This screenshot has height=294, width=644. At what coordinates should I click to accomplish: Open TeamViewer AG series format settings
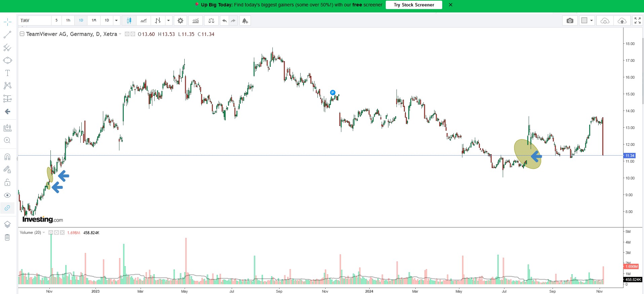(133, 34)
